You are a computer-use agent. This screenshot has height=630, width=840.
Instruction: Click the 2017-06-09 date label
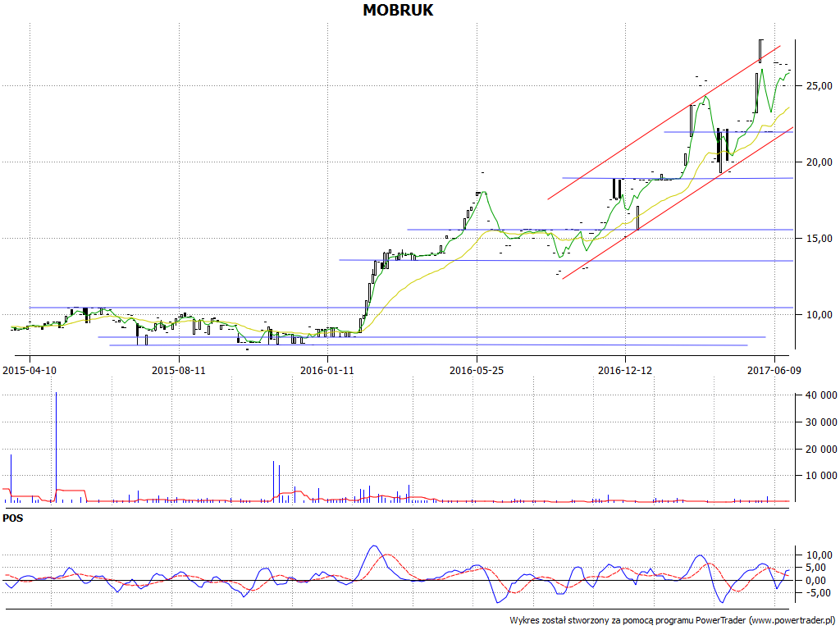coord(774,370)
